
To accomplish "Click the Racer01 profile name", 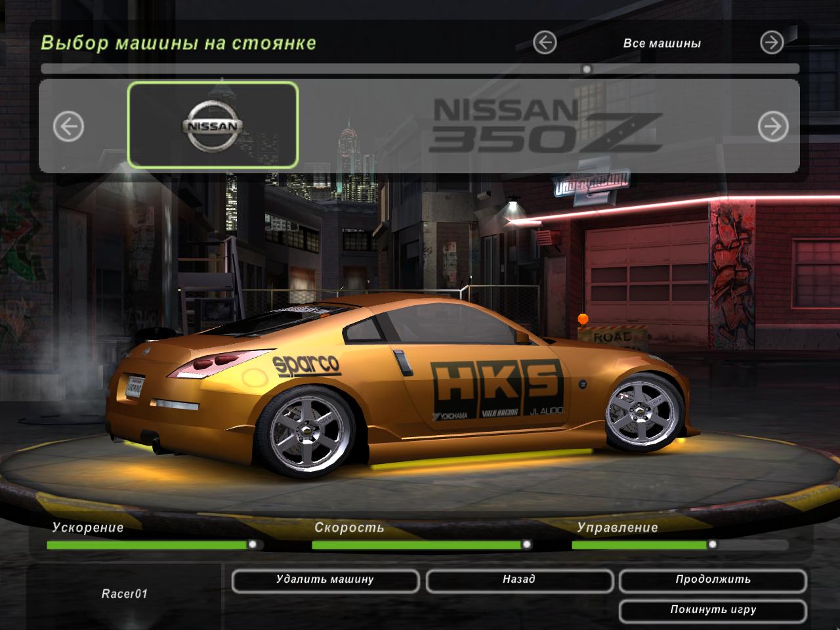I will (x=124, y=594).
